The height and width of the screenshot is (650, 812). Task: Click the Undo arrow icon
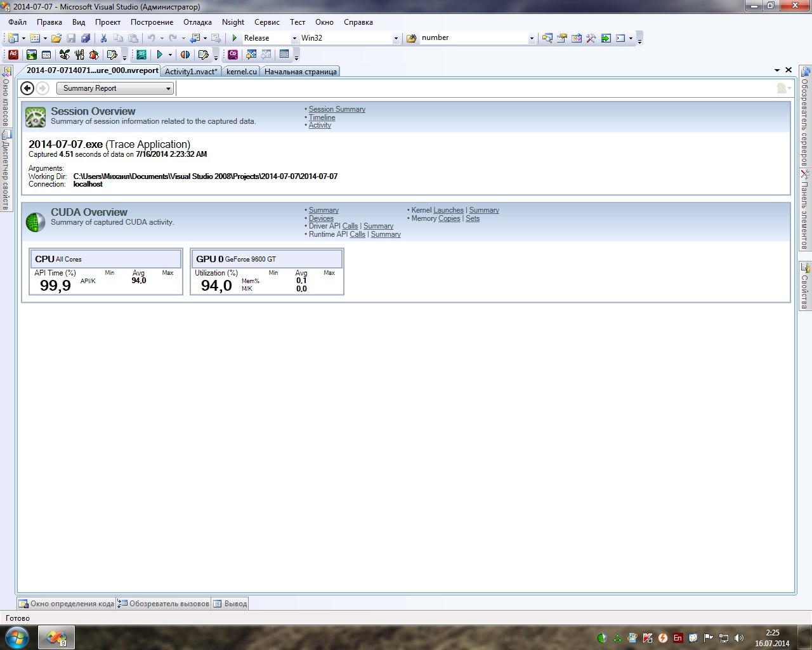click(152, 38)
